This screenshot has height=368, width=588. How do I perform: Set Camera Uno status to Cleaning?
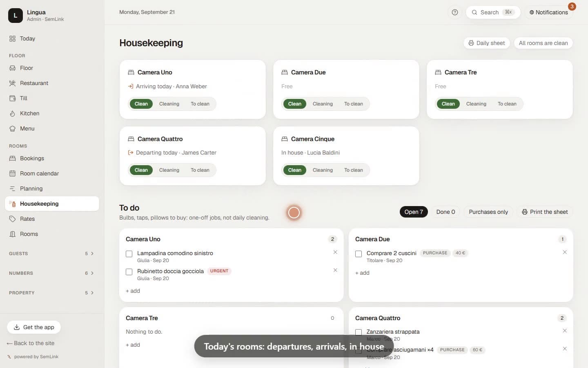click(x=169, y=104)
